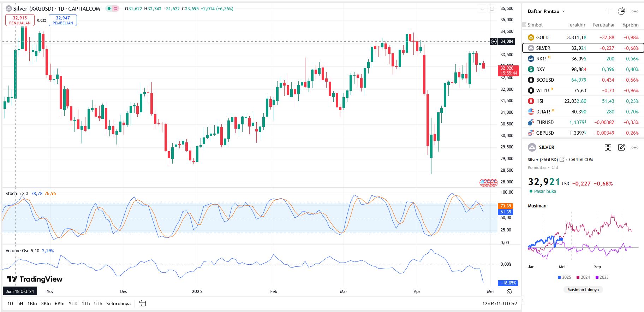Image resolution: width=644 pixels, height=312 pixels.
Task: Toggle the 2023 seasonal series legend
Action: (x=602, y=277)
